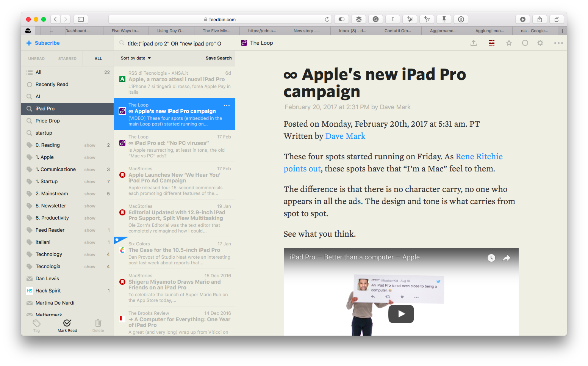Viewport: 588px width, 366px height.
Task: Click the Buffer stack extension icon
Action: (x=358, y=19)
